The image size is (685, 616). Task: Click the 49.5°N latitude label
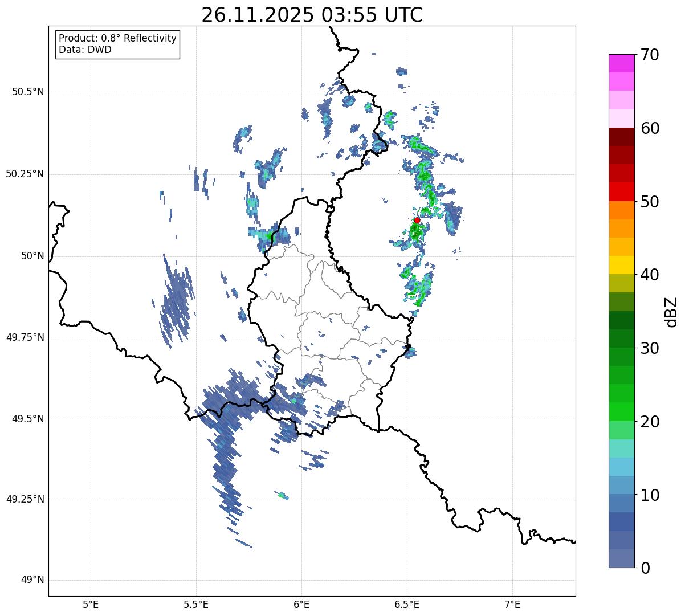pyautogui.click(x=28, y=419)
